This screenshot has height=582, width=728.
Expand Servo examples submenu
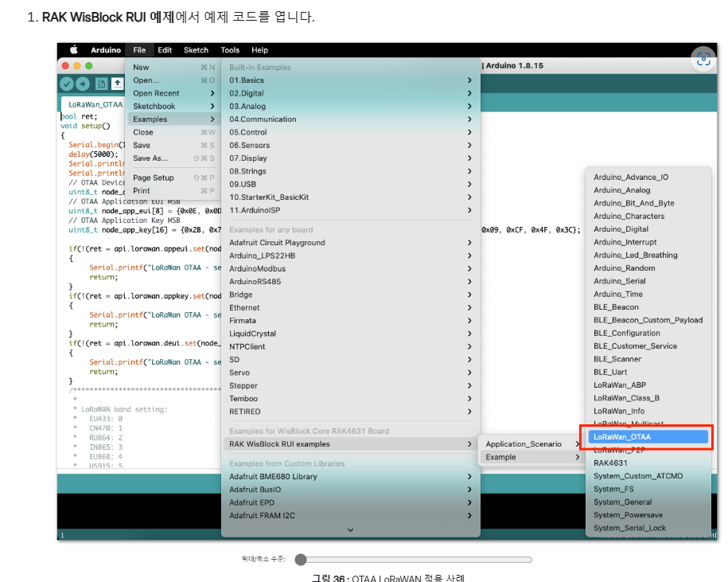351,373
